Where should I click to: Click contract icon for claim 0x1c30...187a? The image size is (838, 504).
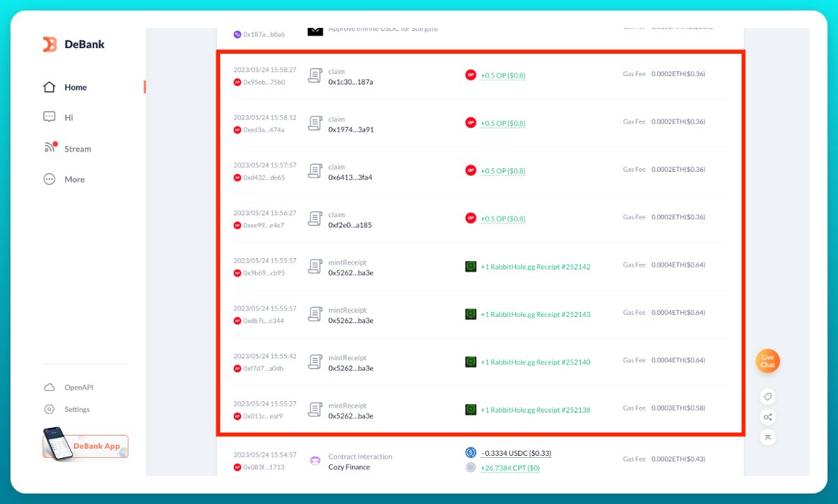tap(315, 75)
